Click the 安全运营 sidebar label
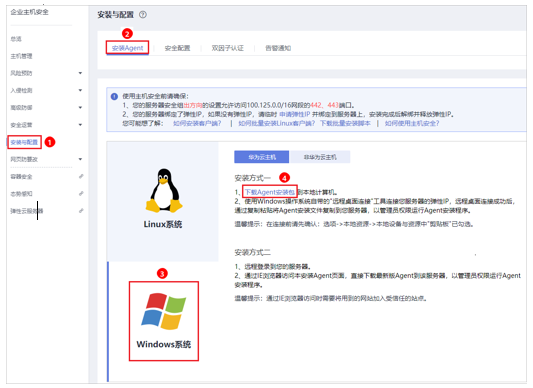533x388 pixels. click(21, 125)
